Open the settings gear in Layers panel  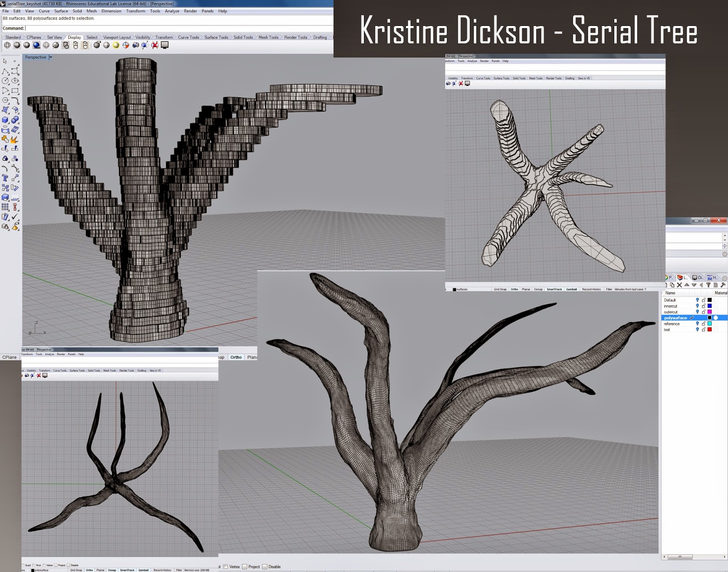(725, 278)
